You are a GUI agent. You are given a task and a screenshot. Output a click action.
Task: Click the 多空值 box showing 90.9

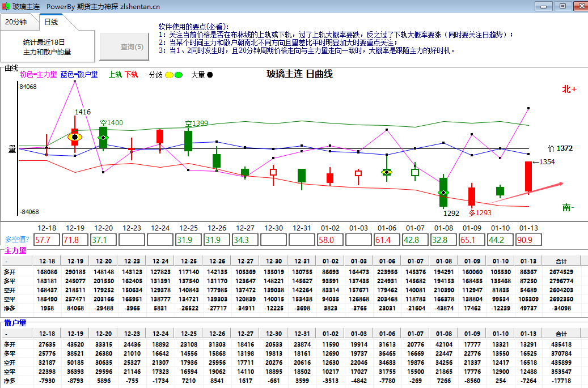[529, 240]
